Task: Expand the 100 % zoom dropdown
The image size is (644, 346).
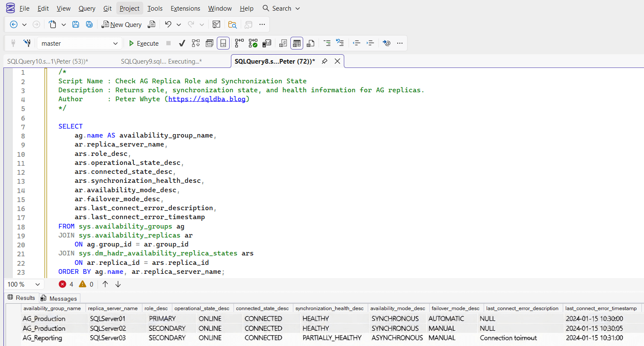Action: [37, 284]
